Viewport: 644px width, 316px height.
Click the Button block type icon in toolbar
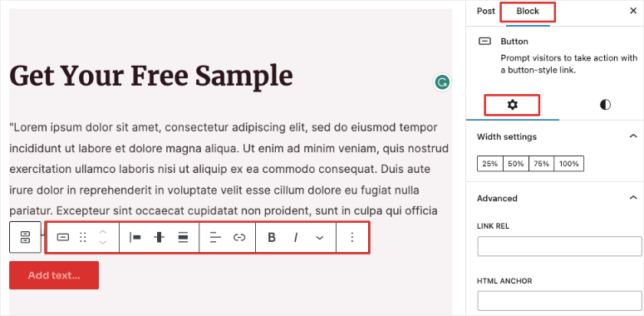pos(62,237)
